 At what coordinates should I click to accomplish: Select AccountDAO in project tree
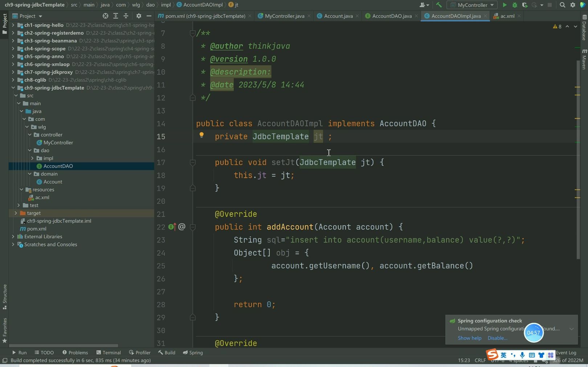pos(58,166)
